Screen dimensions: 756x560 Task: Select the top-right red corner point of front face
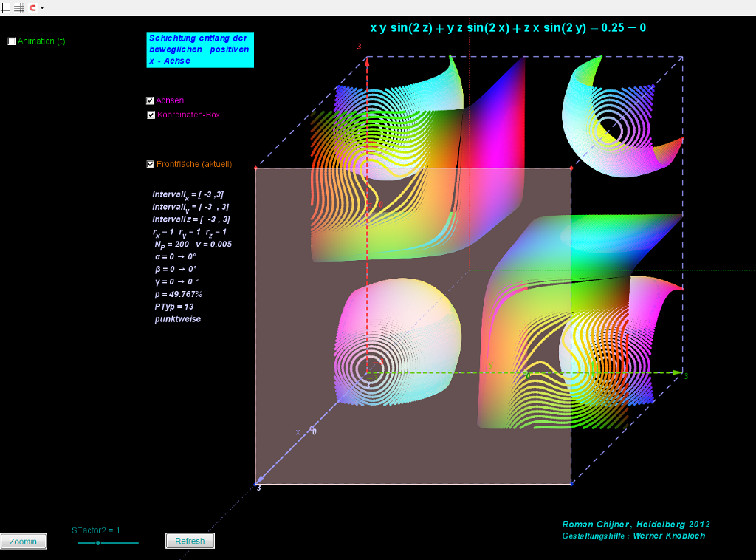pyautogui.click(x=571, y=168)
